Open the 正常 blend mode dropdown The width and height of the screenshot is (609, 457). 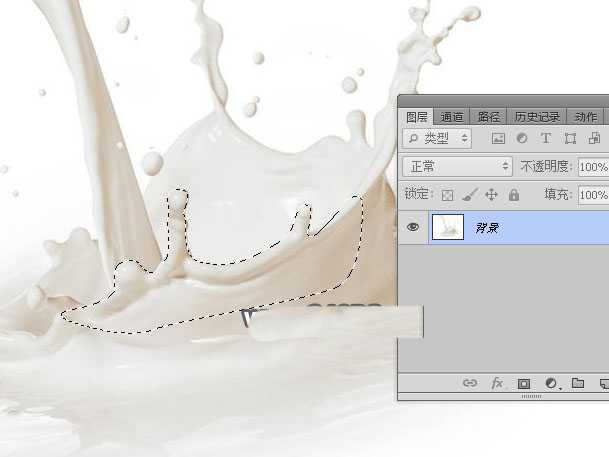pyautogui.click(x=457, y=166)
